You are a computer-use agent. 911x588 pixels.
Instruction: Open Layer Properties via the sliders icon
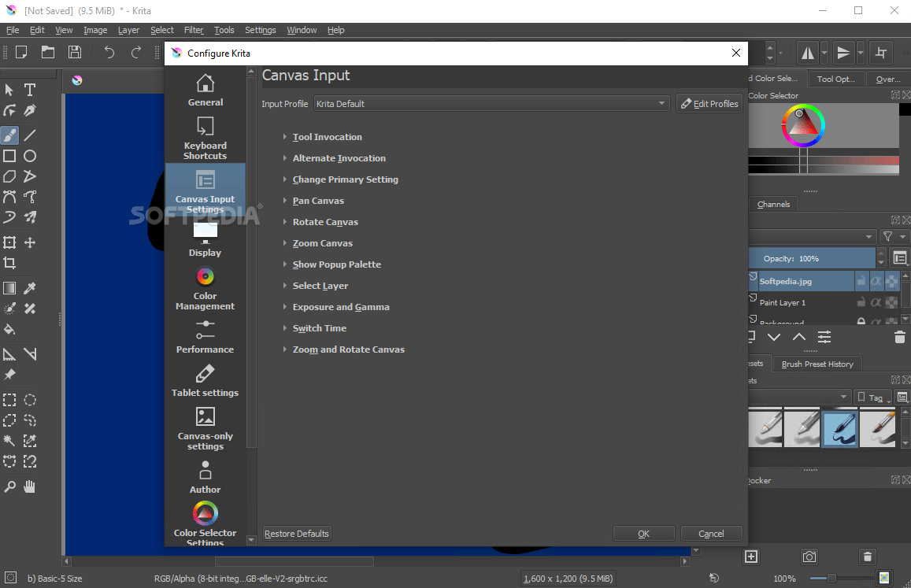[824, 336]
